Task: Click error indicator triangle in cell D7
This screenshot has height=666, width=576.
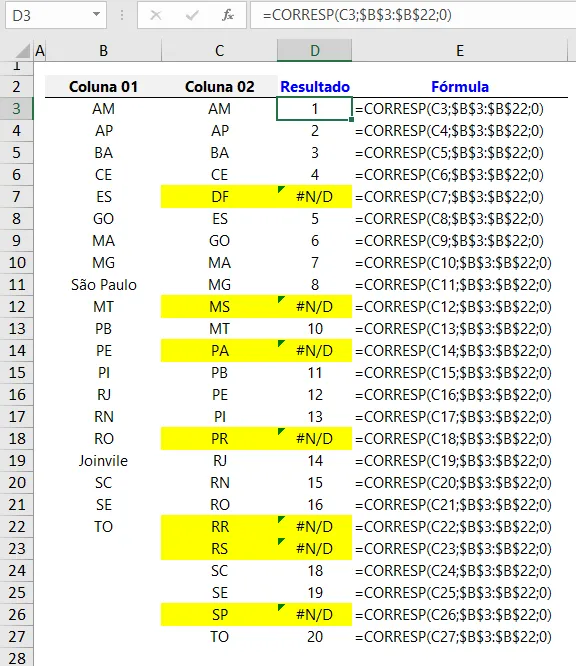Action: tap(281, 189)
